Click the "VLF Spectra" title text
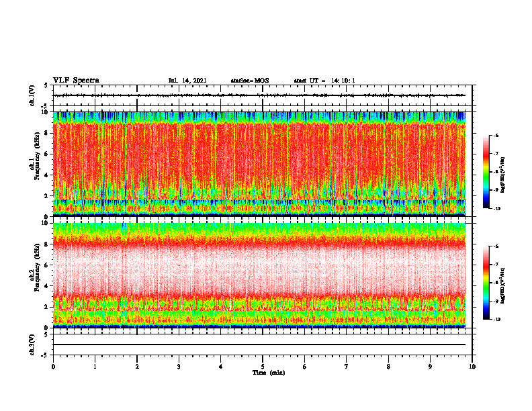 click(x=76, y=81)
